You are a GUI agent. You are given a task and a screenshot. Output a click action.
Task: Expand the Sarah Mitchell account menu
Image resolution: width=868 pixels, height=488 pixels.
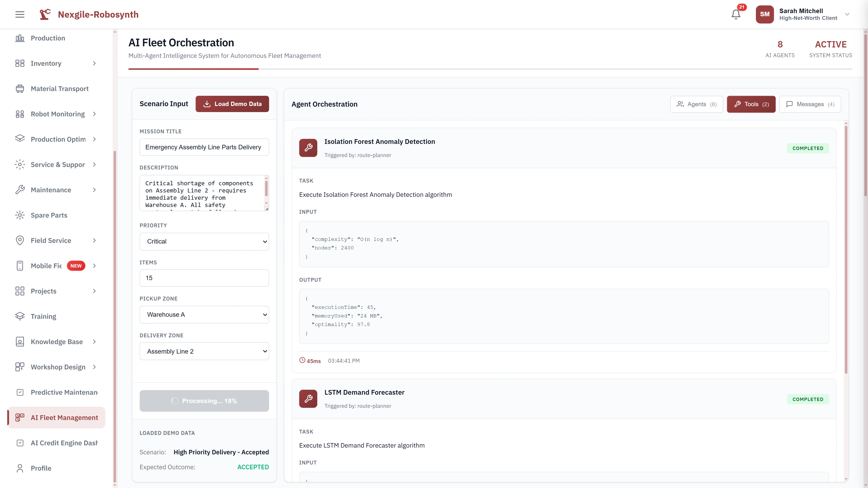[847, 14]
